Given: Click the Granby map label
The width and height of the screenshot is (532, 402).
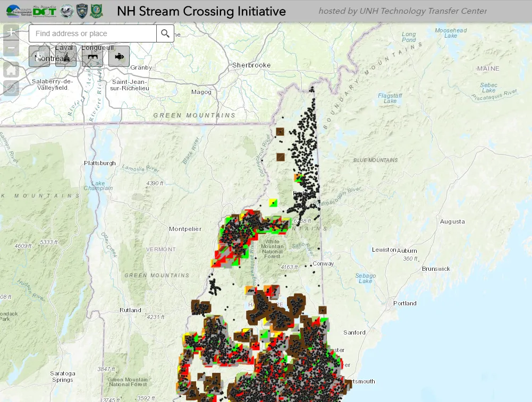Looking at the screenshot, I should click(141, 67).
